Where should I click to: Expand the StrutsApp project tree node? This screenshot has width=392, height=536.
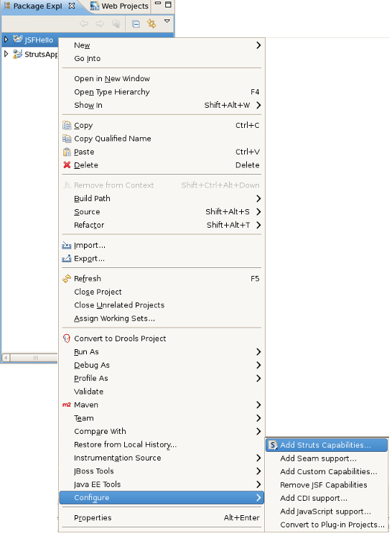coord(6,54)
